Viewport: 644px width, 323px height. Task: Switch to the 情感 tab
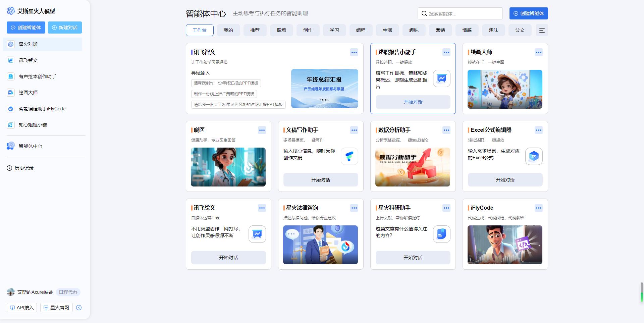coord(467,30)
